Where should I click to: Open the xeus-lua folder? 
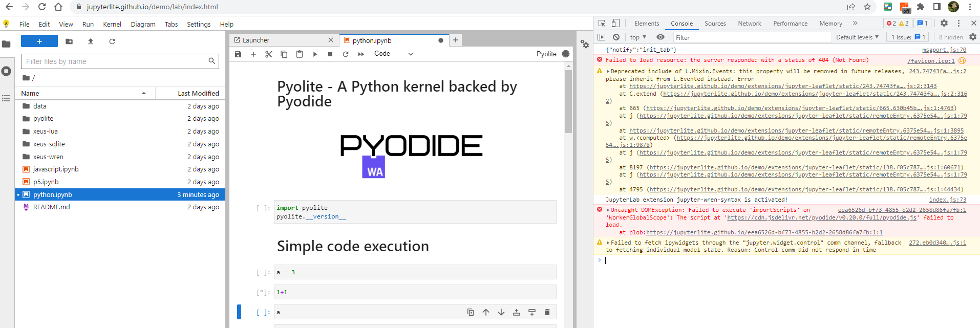click(x=120, y=132)
